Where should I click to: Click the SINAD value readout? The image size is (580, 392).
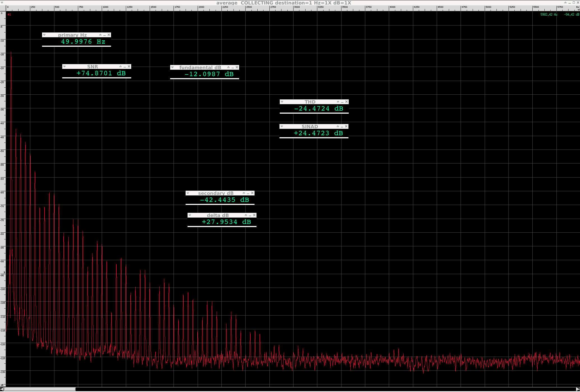coord(318,133)
